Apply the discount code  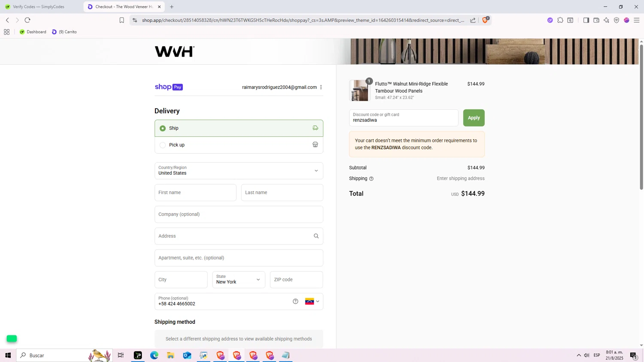click(474, 118)
